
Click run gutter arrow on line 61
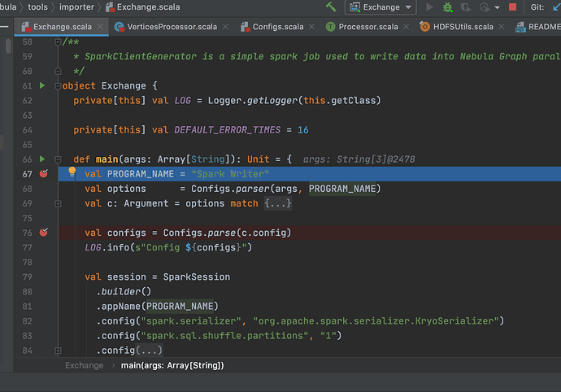click(x=42, y=85)
